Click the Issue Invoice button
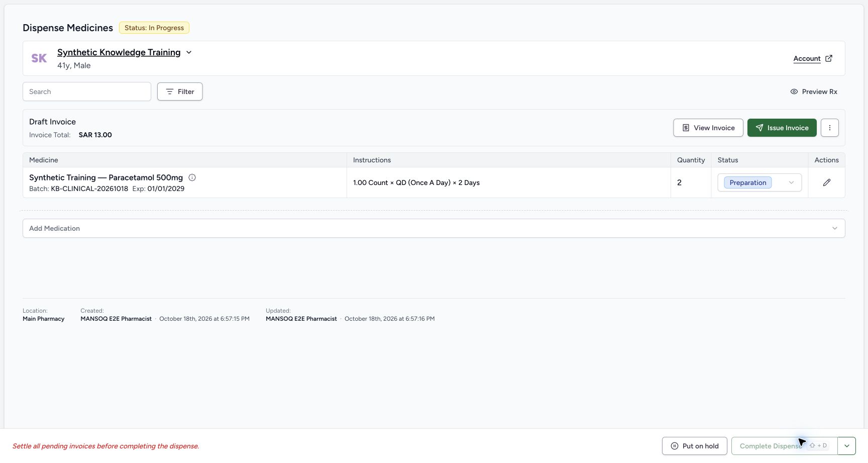The height and width of the screenshot is (463, 868). pyautogui.click(x=782, y=128)
